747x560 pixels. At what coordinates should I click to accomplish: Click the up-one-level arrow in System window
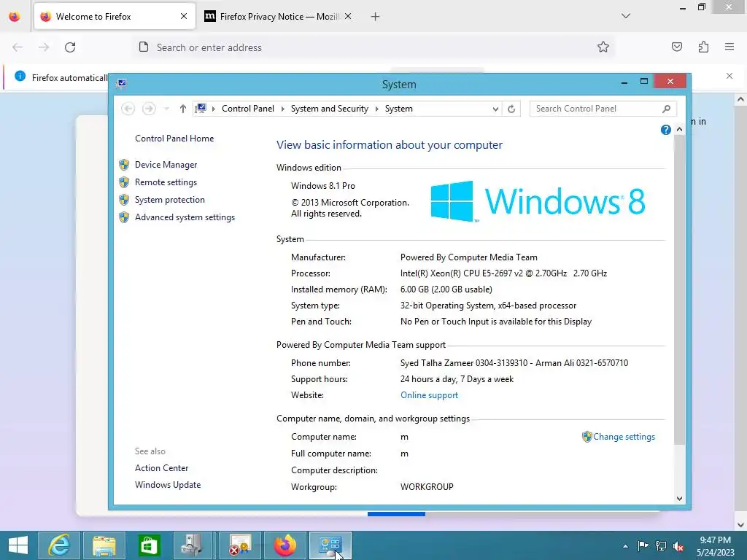pyautogui.click(x=182, y=109)
